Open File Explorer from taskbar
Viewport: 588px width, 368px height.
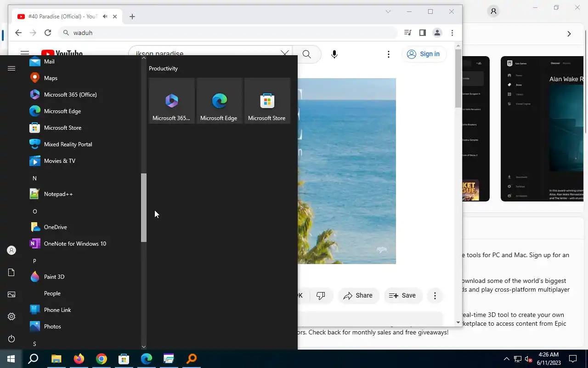pos(56,359)
